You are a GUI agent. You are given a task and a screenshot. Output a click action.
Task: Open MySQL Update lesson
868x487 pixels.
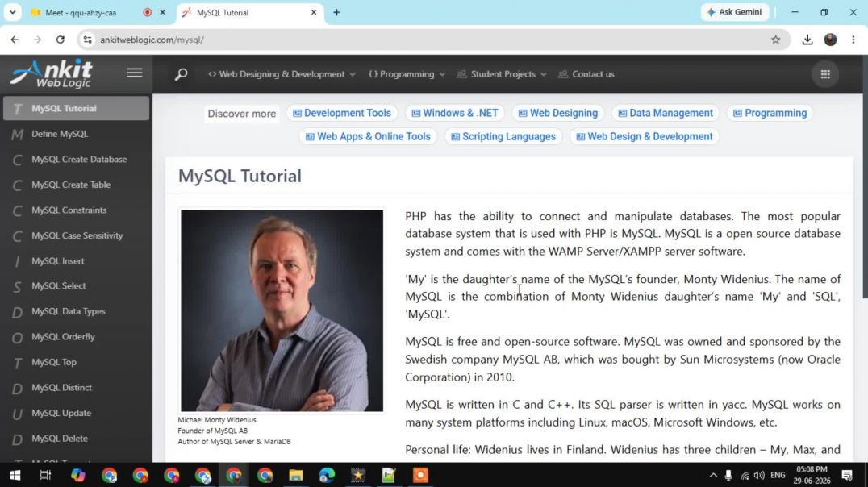click(77, 414)
